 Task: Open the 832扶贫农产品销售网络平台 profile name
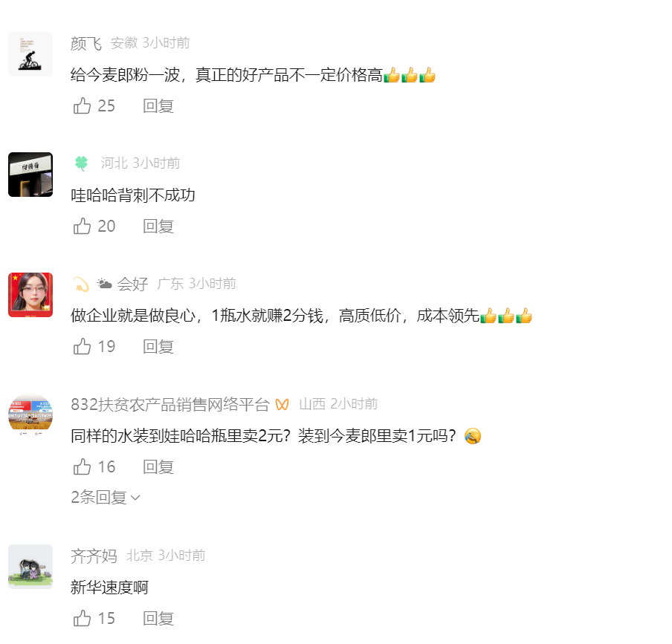(x=170, y=404)
